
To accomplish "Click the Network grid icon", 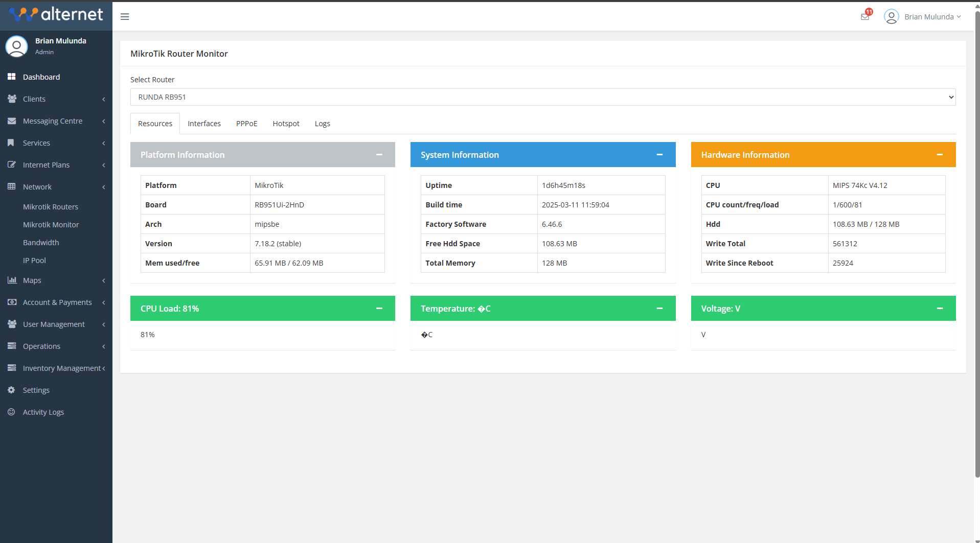I will [x=11, y=186].
